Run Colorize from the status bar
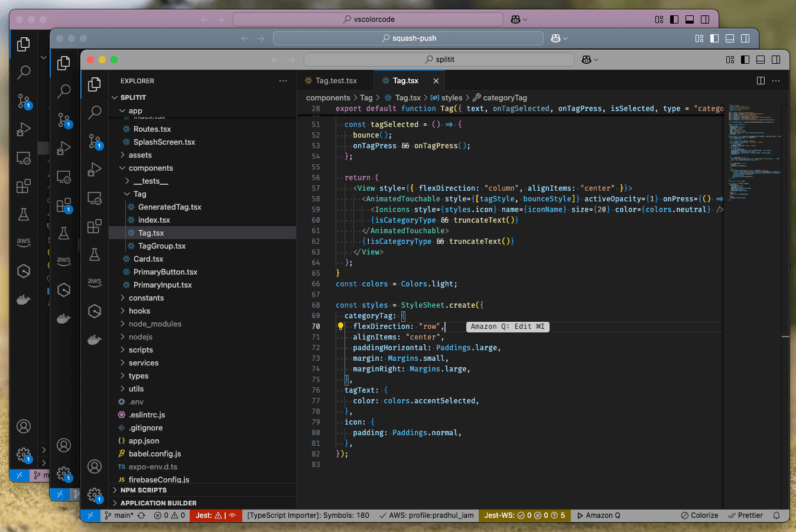 [700, 515]
